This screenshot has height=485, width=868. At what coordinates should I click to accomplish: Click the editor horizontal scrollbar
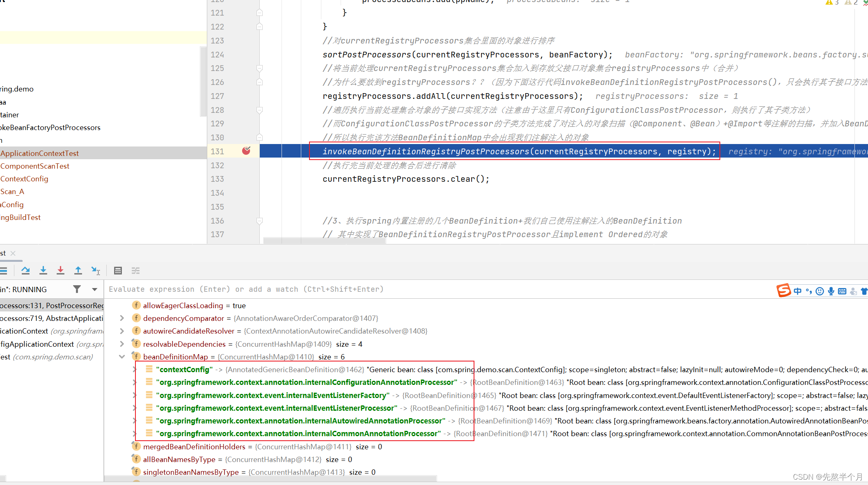point(324,241)
